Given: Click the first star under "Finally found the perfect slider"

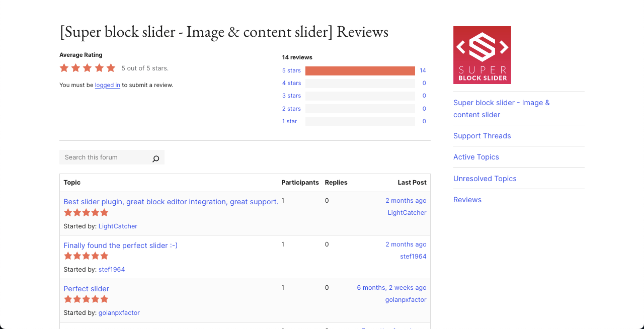Looking at the screenshot, I should 67,256.
